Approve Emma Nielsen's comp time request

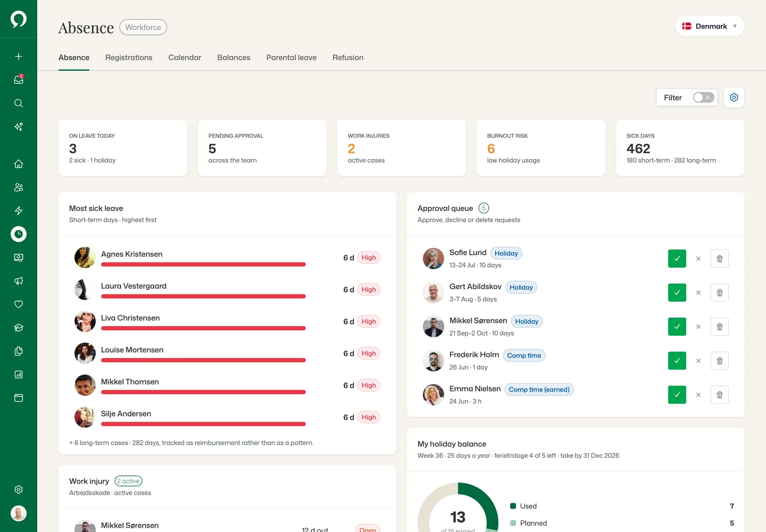677,395
